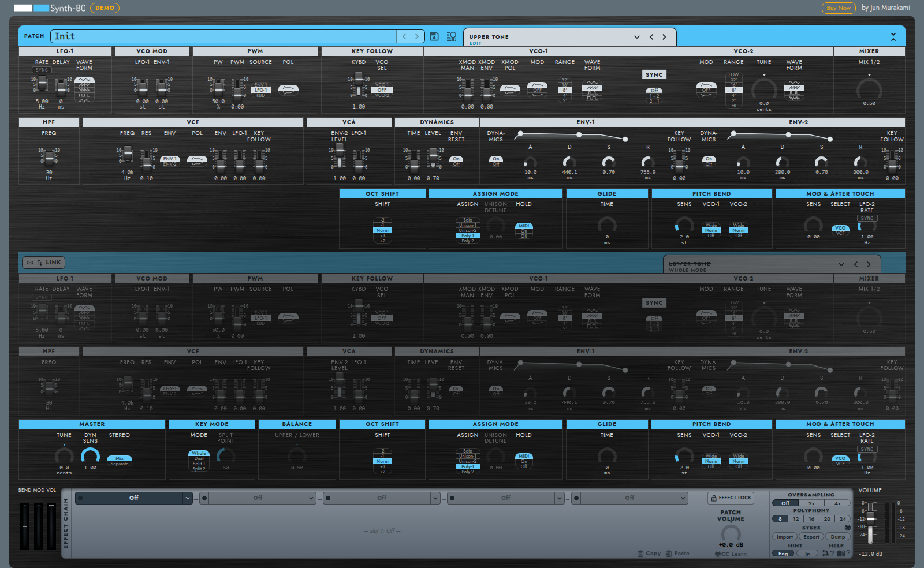Click the Upper VCF envelope polarity icon
This screenshot has width=924, height=568.
coord(197,161)
